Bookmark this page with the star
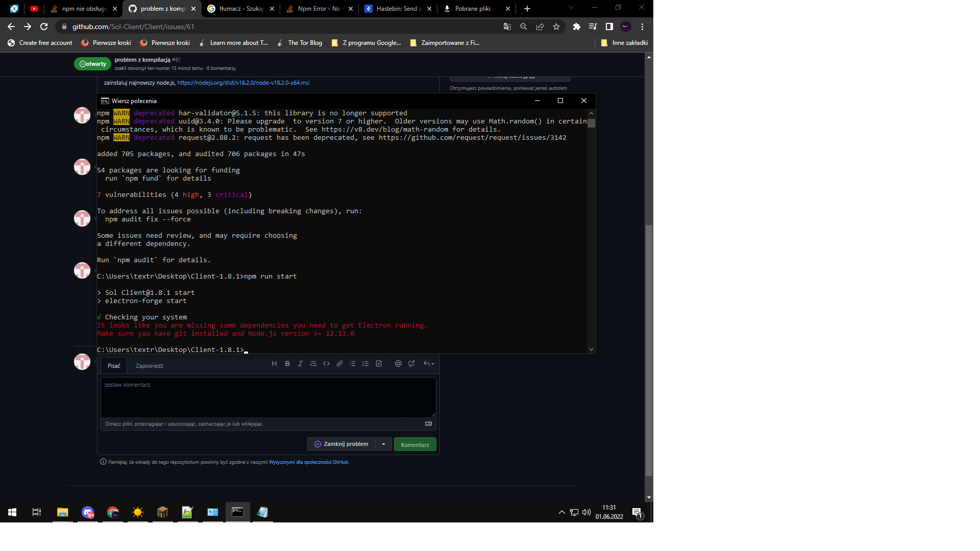Screen dimensions: 980x551 pyautogui.click(x=556, y=27)
